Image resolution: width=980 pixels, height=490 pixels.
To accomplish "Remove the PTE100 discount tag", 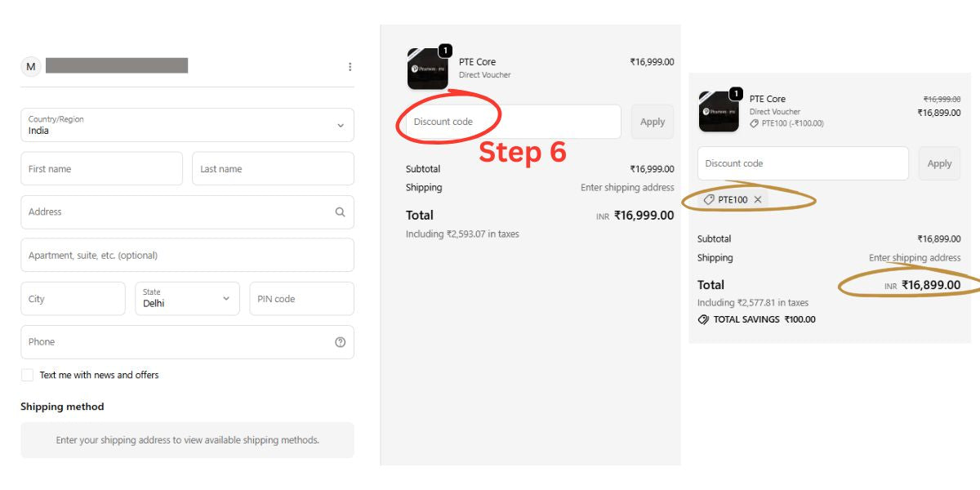I will point(758,199).
